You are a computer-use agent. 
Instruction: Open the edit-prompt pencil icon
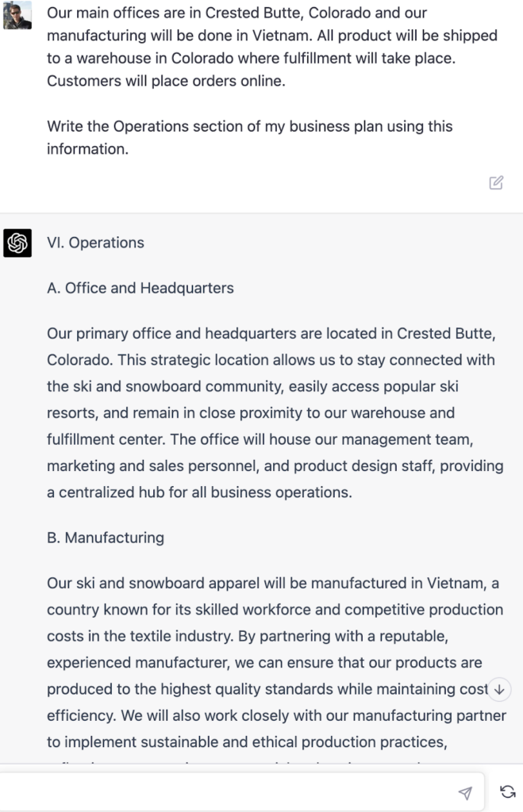(x=496, y=182)
